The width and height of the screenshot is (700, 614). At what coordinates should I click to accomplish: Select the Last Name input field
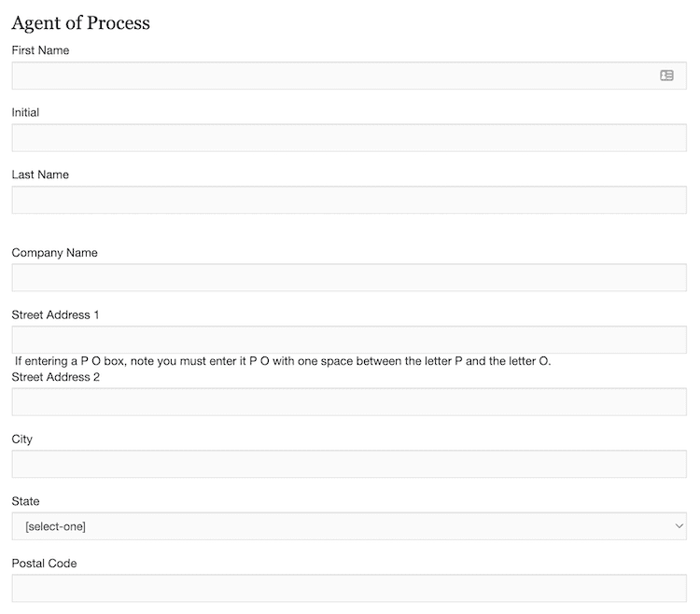349,200
